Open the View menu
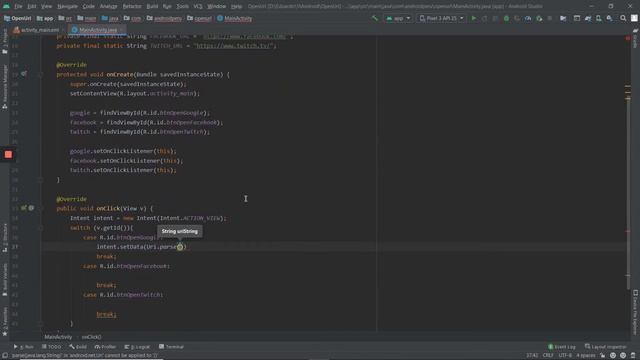 click(x=47, y=7)
